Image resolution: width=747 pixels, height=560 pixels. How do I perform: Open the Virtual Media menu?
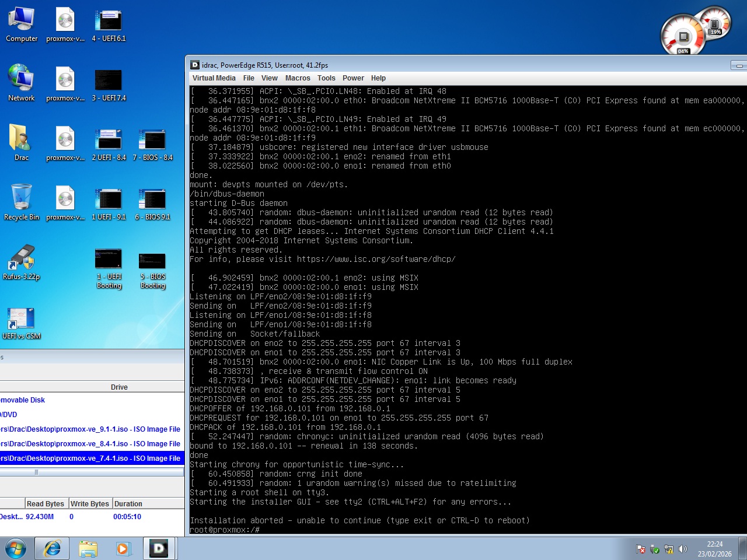pyautogui.click(x=214, y=78)
